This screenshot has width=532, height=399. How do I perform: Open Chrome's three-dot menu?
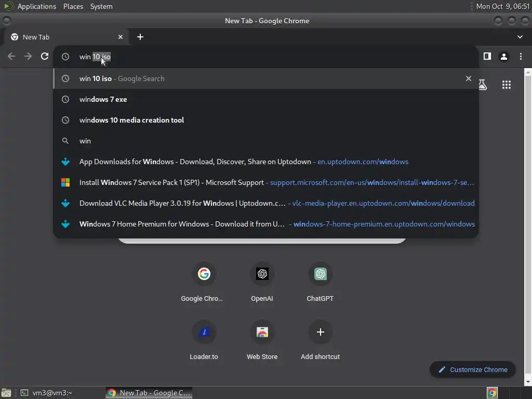tap(521, 56)
